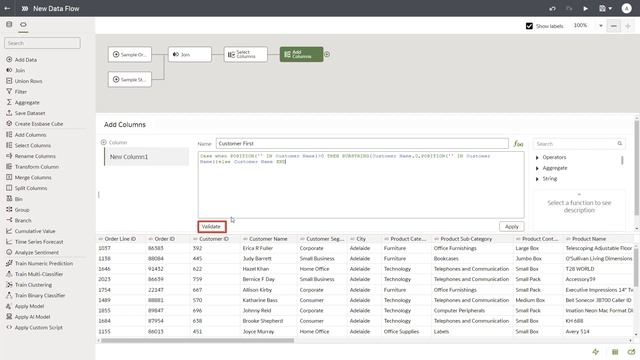
Task: Zoom out the canvas with minus button
Action: pyautogui.click(x=613, y=26)
